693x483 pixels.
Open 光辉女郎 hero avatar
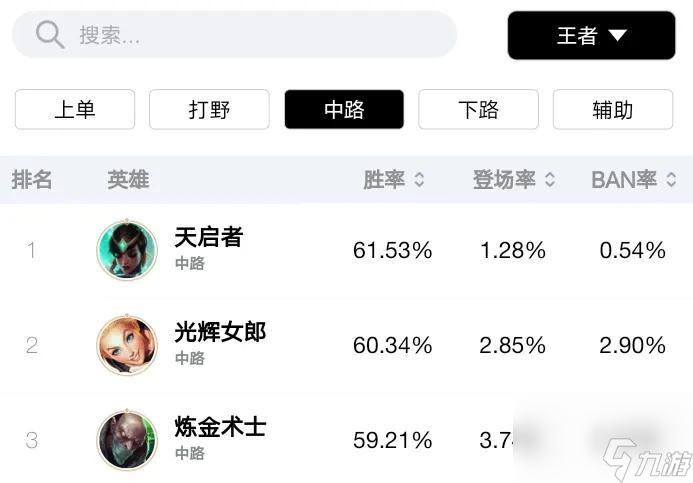[127, 345]
